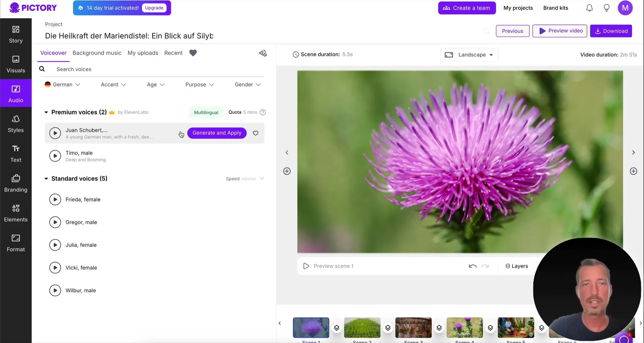Viewport: 644px width, 343px height.
Task: Show favorite voices using the heart filter
Action: pyautogui.click(x=193, y=53)
